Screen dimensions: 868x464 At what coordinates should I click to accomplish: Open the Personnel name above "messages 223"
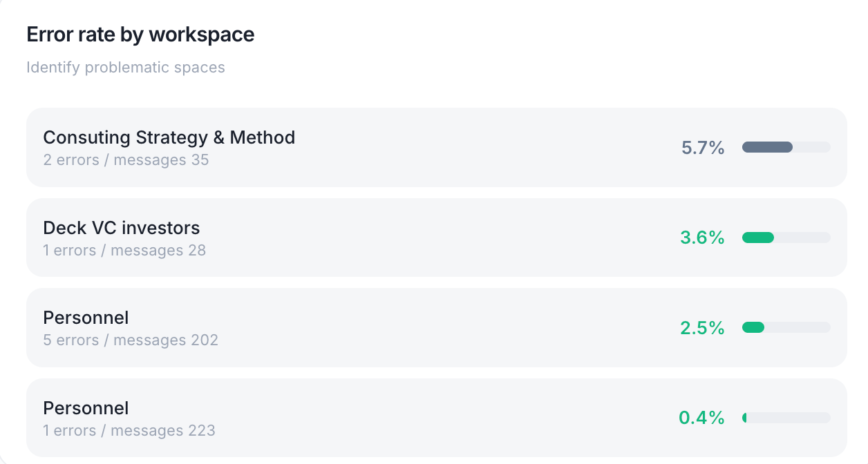[86, 408]
